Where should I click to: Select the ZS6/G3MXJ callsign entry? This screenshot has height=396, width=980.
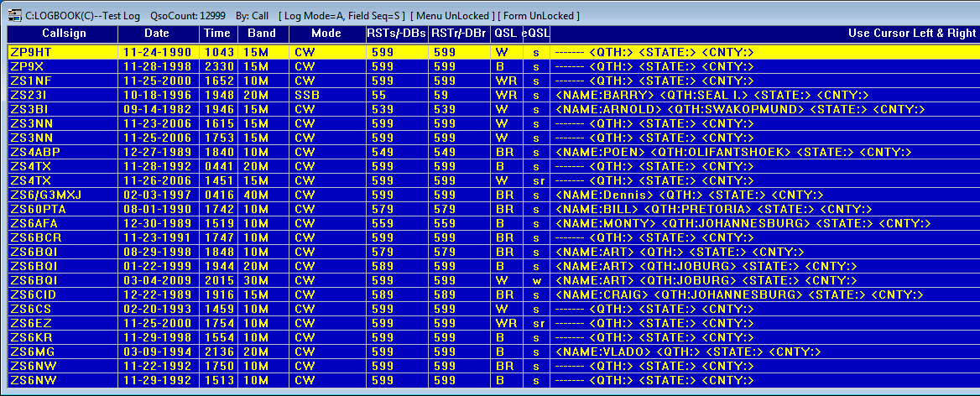[x=45, y=195]
